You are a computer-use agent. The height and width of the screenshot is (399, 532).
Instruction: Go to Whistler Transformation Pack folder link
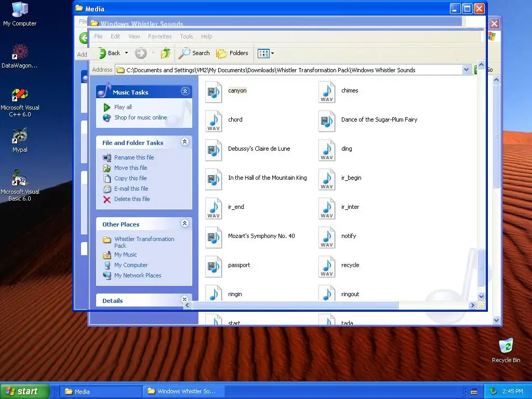pyautogui.click(x=144, y=242)
